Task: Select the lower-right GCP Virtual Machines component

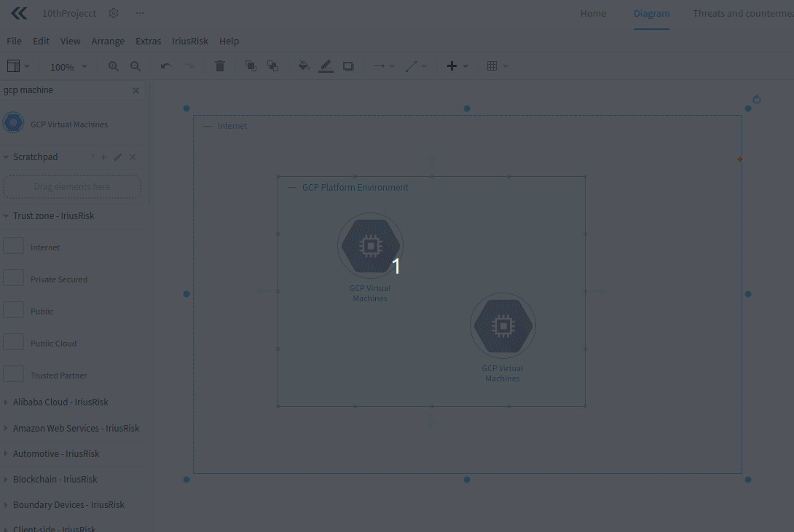Action: [503, 325]
